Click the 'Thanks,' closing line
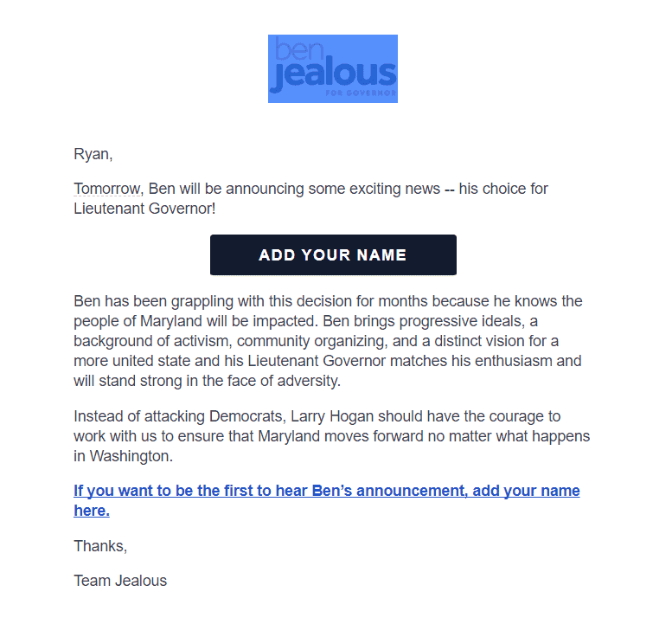672x624 pixels. 100,546
